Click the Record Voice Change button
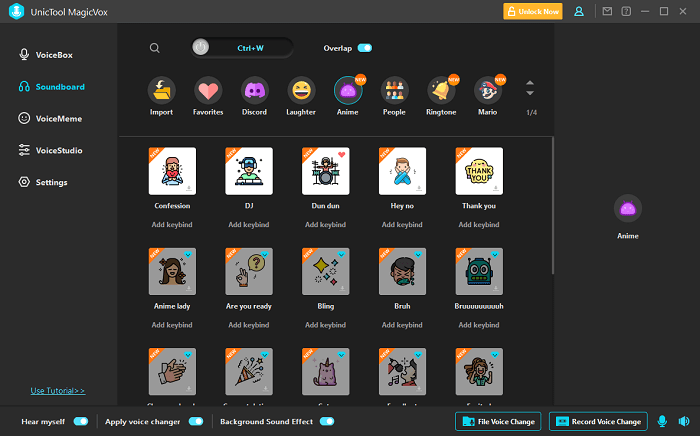700x436 pixels. pyautogui.click(x=598, y=421)
